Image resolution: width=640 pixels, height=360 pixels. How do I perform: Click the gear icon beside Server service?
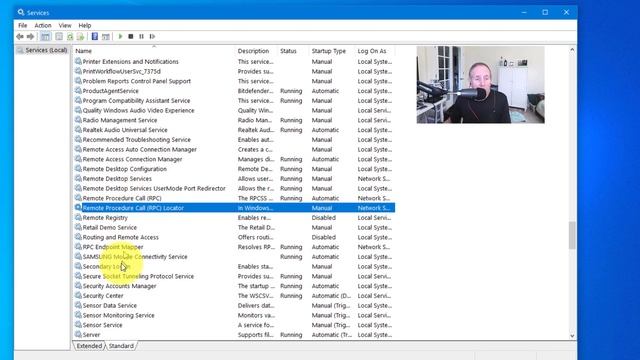pos(78,335)
